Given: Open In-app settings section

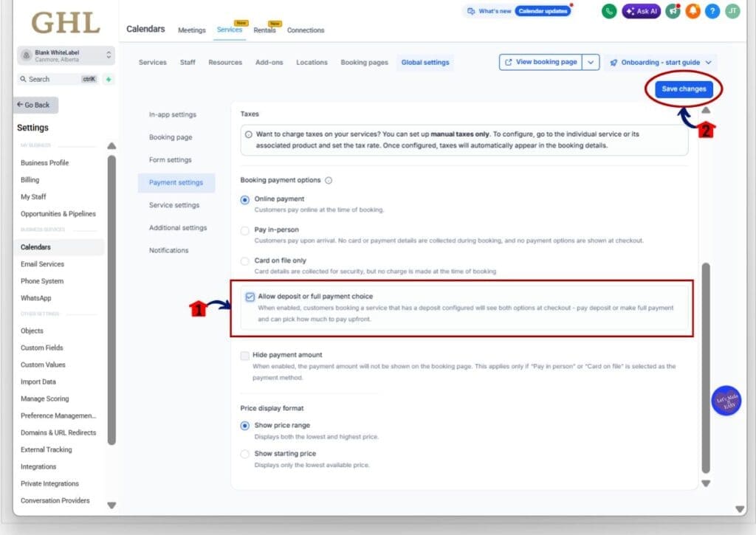Looking at the screenshot, I should coord(173,114).
